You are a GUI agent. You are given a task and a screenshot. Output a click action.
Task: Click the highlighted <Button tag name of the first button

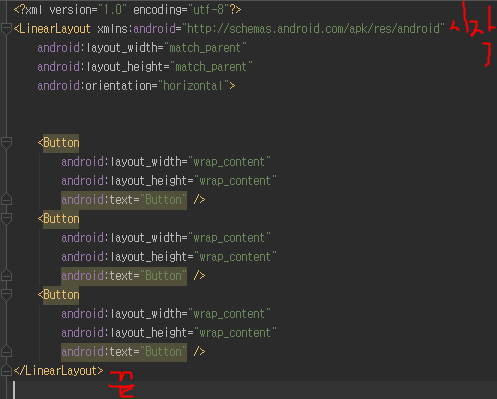coord(61,143)
